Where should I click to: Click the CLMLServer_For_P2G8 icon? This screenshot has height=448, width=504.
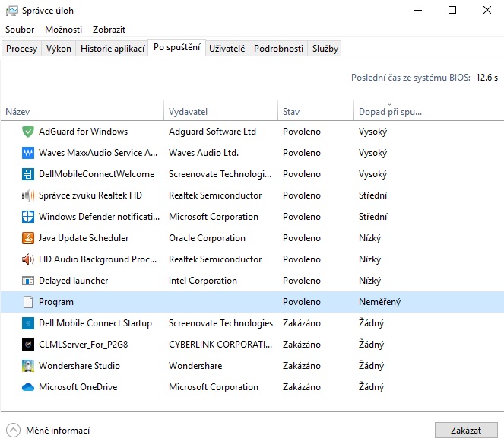click(x=28, y=345)
